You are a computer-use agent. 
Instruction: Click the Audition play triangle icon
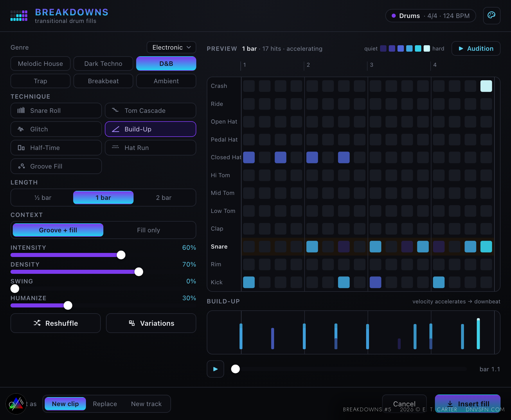461,48
